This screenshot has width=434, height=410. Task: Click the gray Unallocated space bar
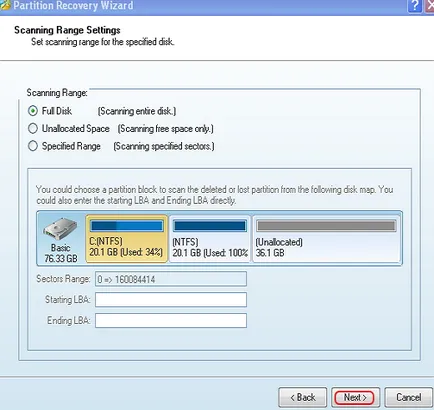pyautogui.click(x=327, y=226)
